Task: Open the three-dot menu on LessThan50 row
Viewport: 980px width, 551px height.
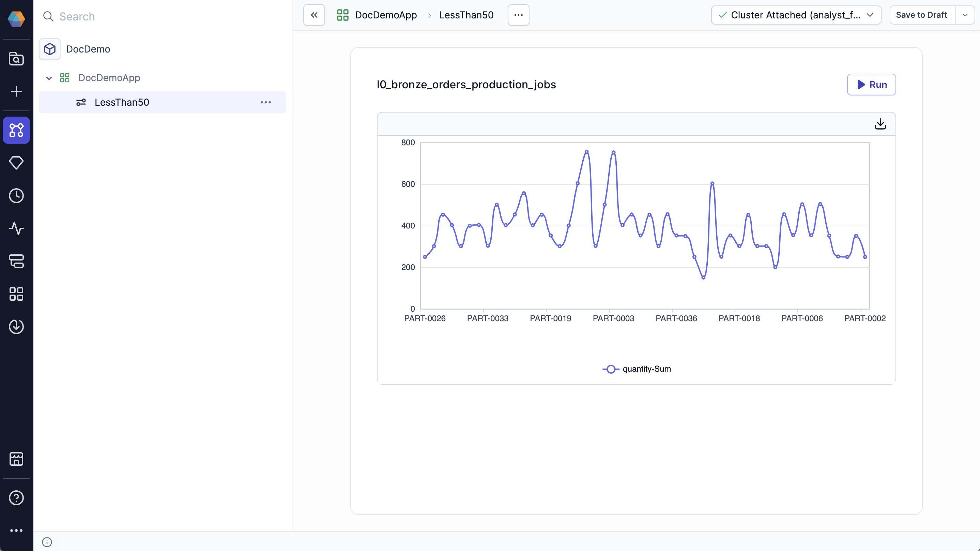Action: (266, 102)
